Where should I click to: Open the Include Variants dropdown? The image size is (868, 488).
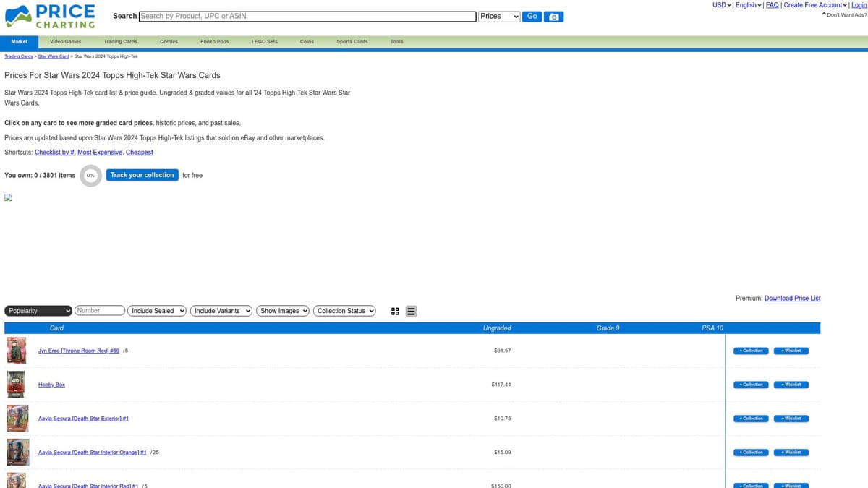tap(221, 311)
